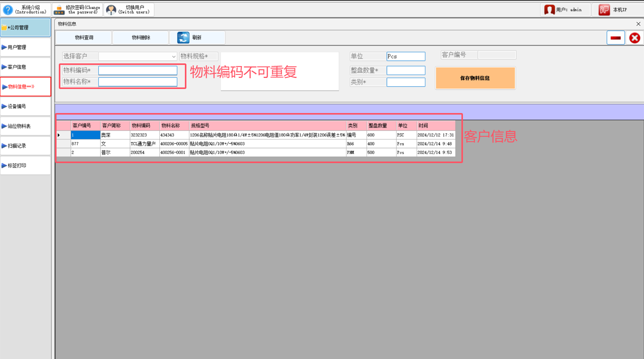This screenshot has width=644, height=359.
Task: Click the blue refresh icon beside 刷新
Action: (x=183, y=37)
